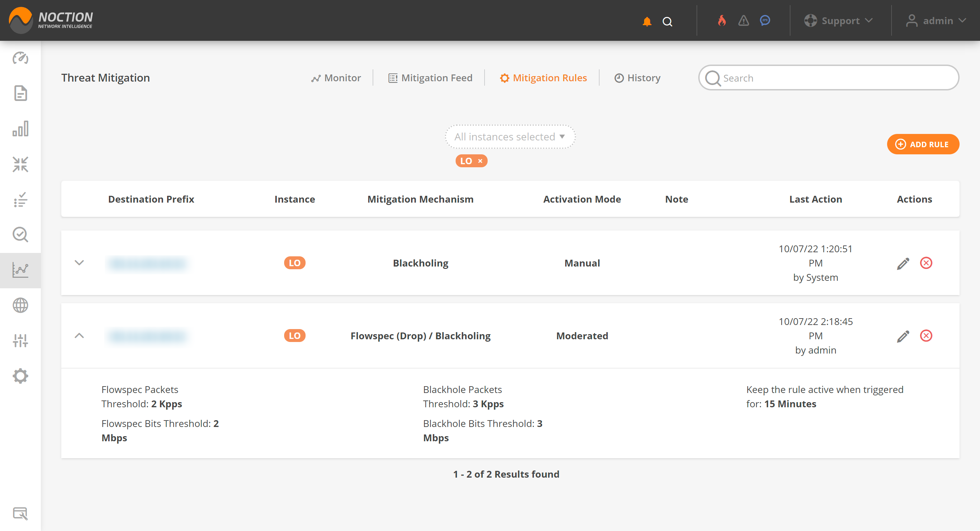The height and width of the screenshot is (531, 980).
Task: Open the bar chart sidebar icon
Action: [20, 129]
